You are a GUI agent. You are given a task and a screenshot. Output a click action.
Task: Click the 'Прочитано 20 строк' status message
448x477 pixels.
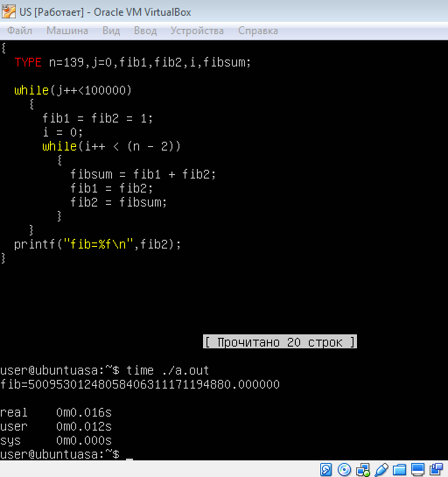[x=280, y=342]
